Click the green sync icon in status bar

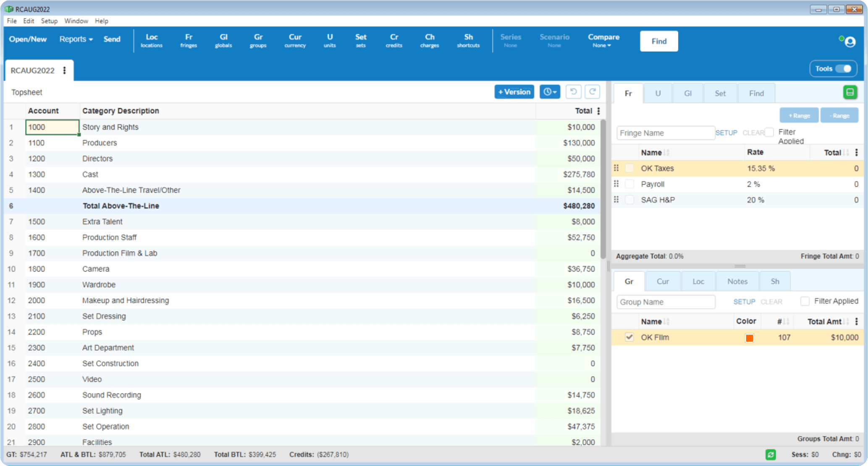771,455
